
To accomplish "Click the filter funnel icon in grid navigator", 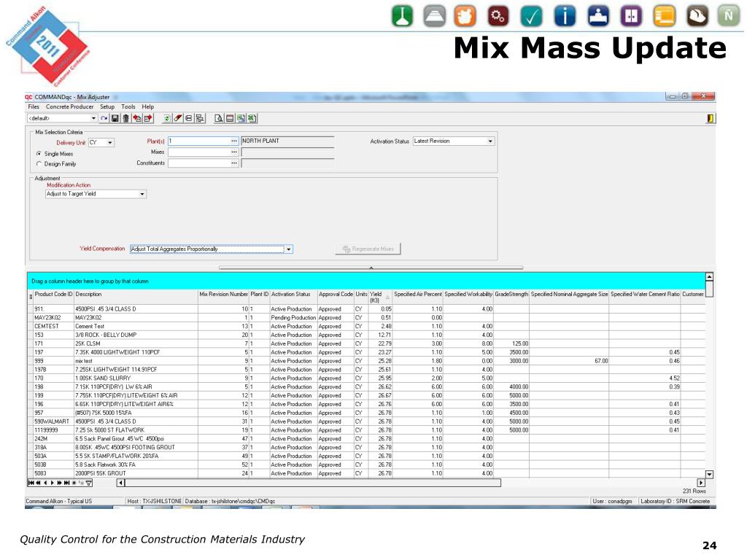I will coord(90,483).
